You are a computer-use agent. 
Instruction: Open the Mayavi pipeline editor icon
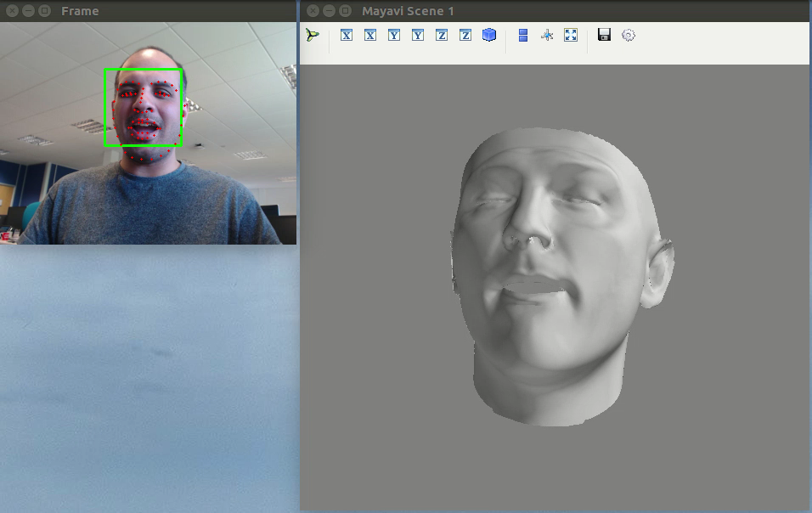point(313,35)
